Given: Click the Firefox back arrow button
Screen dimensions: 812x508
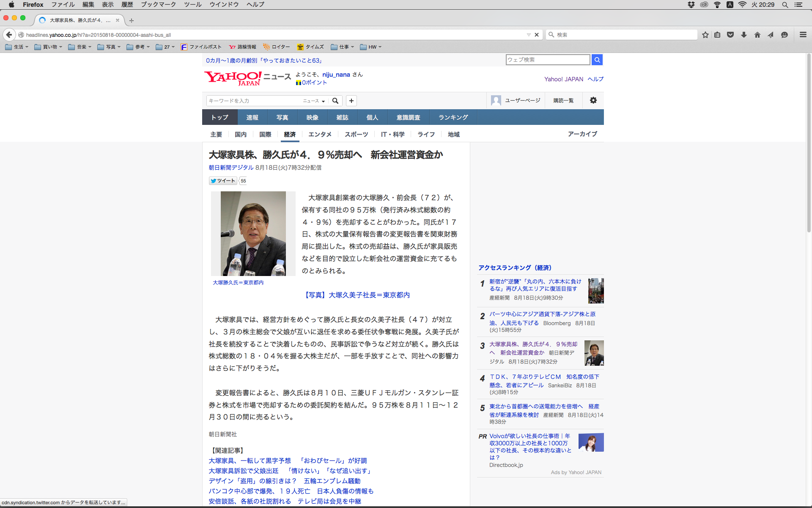Looking at the screenshot, I should coord(9,35).
